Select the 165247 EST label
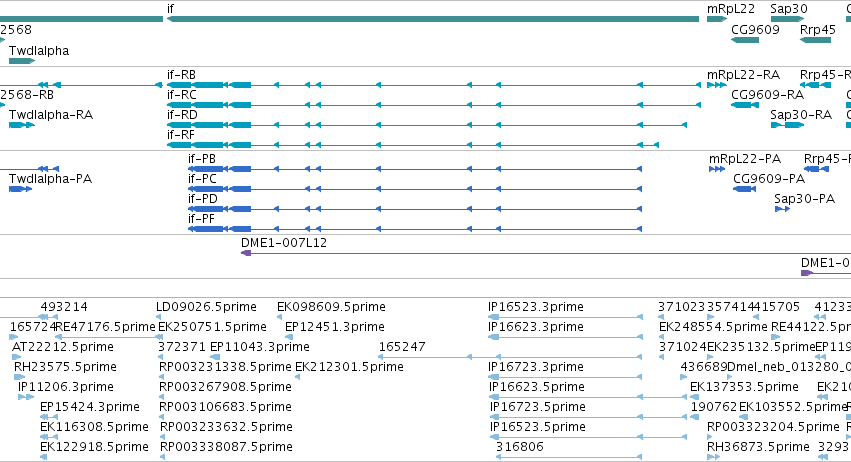 click(402, 347)
